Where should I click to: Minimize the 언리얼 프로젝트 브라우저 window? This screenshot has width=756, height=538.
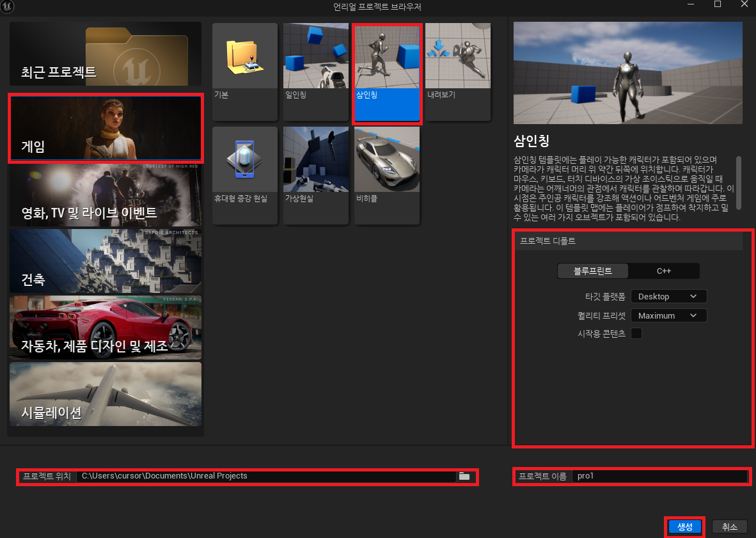pyautogui.click(x=691, y=4)
